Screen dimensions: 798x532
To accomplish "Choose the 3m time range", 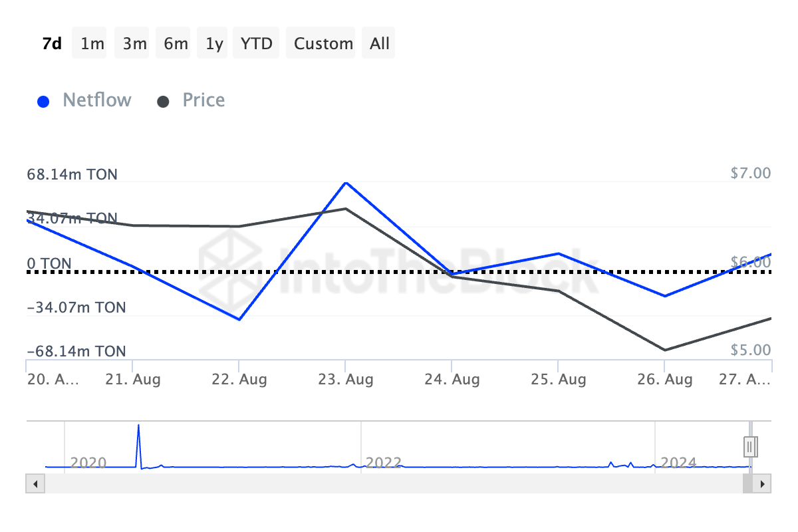I will tap(134, 44).
